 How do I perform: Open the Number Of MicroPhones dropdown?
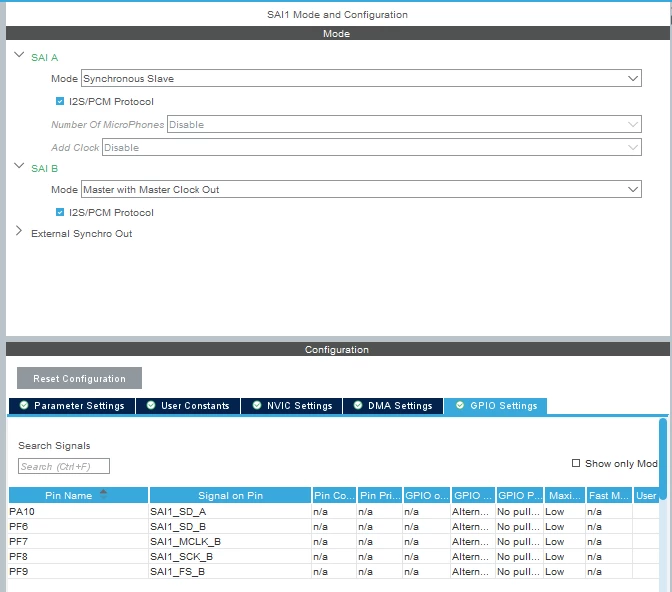(404, 124)
